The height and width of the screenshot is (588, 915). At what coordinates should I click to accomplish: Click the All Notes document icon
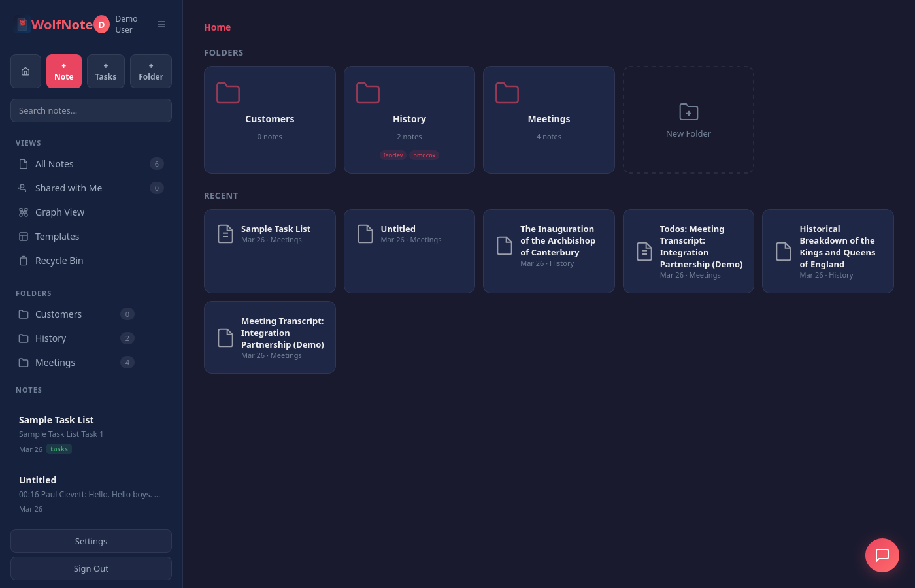pos(24,164)
